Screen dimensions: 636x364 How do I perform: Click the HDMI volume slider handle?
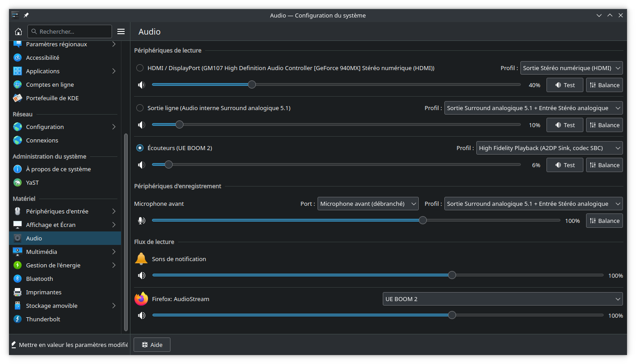click(252, 84)
